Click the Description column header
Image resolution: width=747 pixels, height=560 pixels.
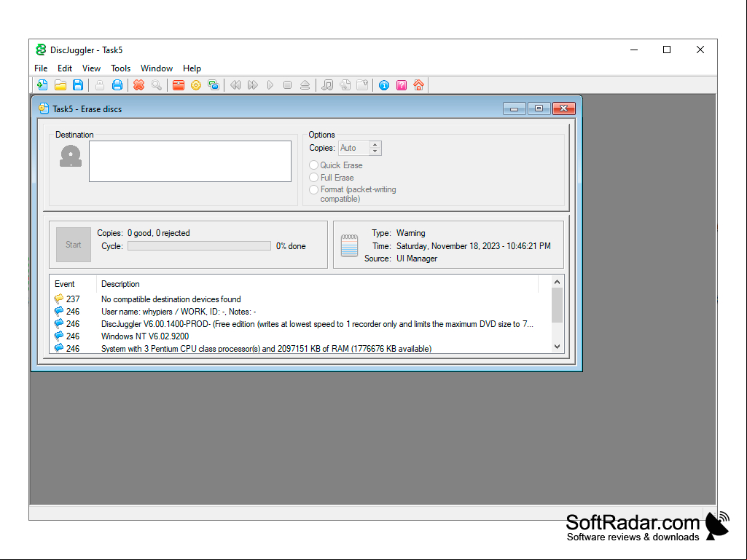[317, 284]
